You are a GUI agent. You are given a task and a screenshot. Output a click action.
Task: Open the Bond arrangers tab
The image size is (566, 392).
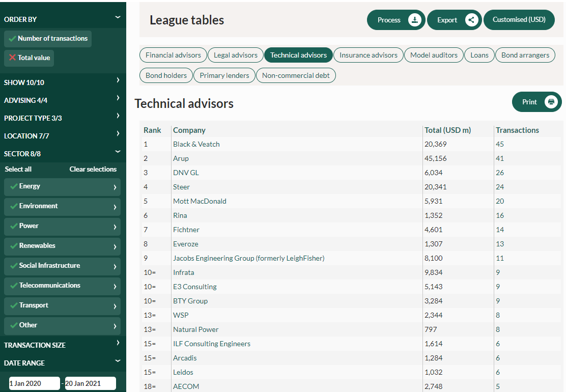click(525, 55)
